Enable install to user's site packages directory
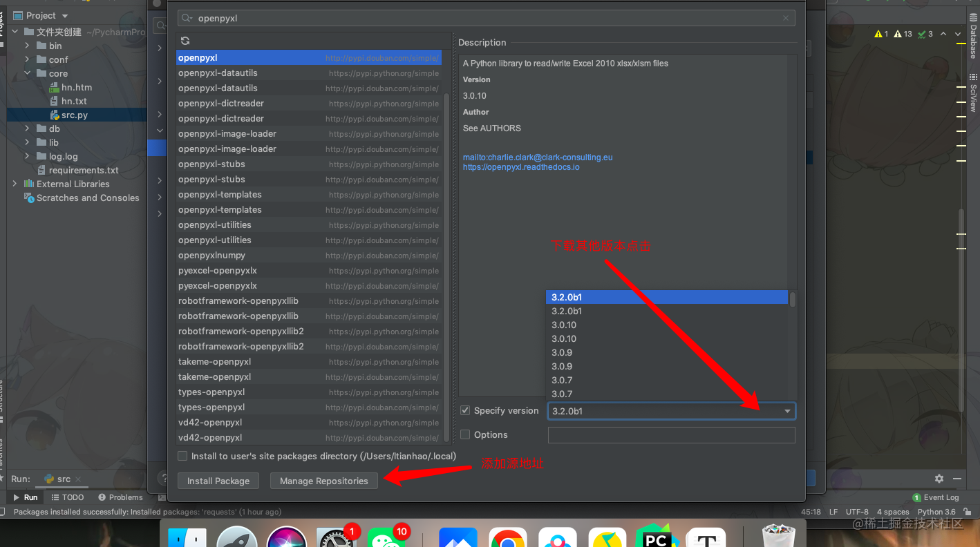Viewport: 980px width, 547px height. point(182,456)
